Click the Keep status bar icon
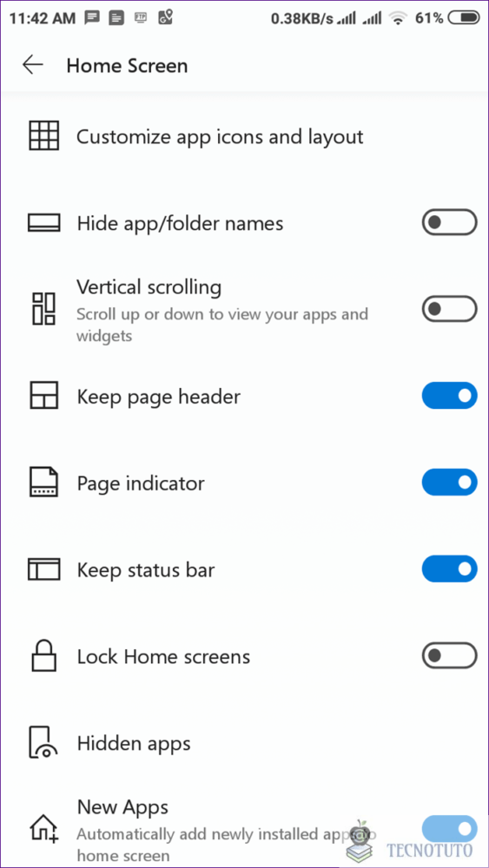Viewport: 489px width, 868px height. click(43, 569)
